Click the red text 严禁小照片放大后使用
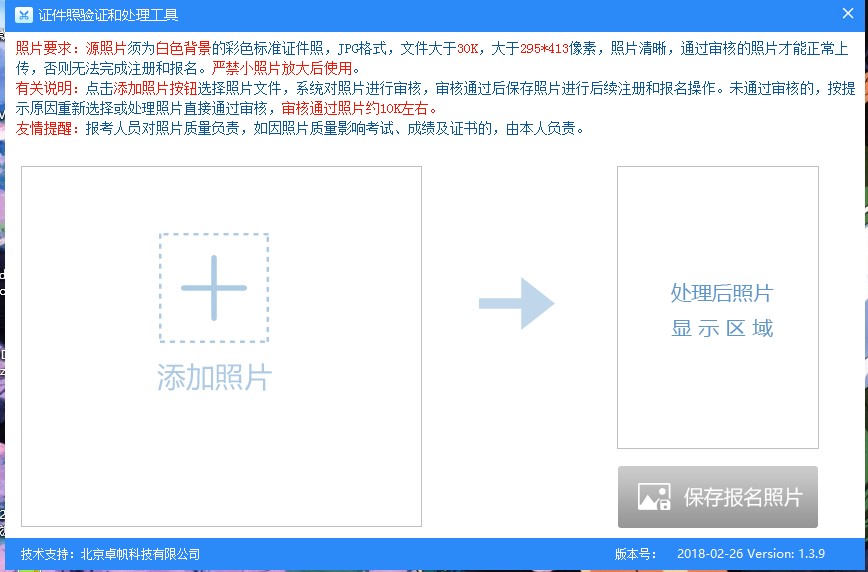 (x=281, y=69)
